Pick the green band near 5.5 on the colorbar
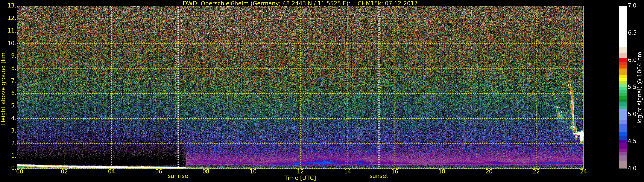This screenshot has height=182, width=644. [623, 88]
